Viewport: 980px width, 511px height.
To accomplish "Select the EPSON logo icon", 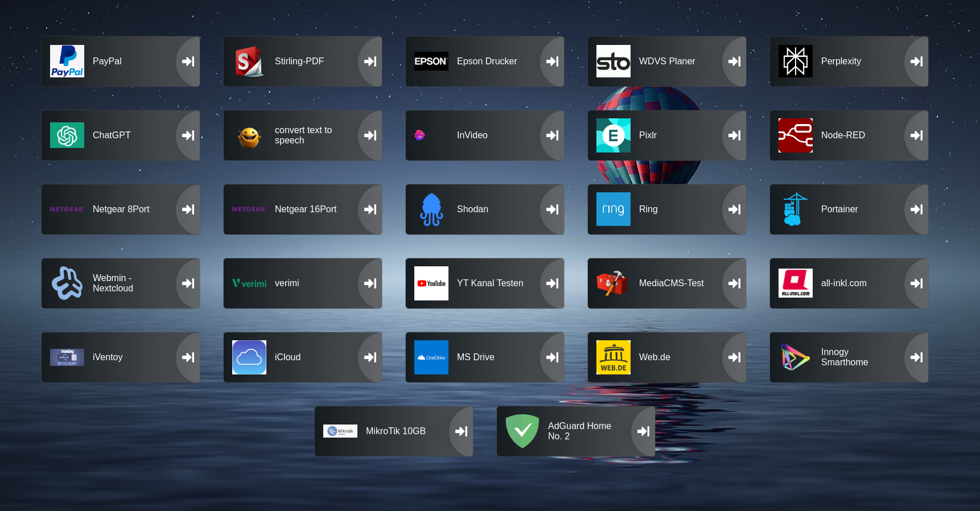I will 431,61.
